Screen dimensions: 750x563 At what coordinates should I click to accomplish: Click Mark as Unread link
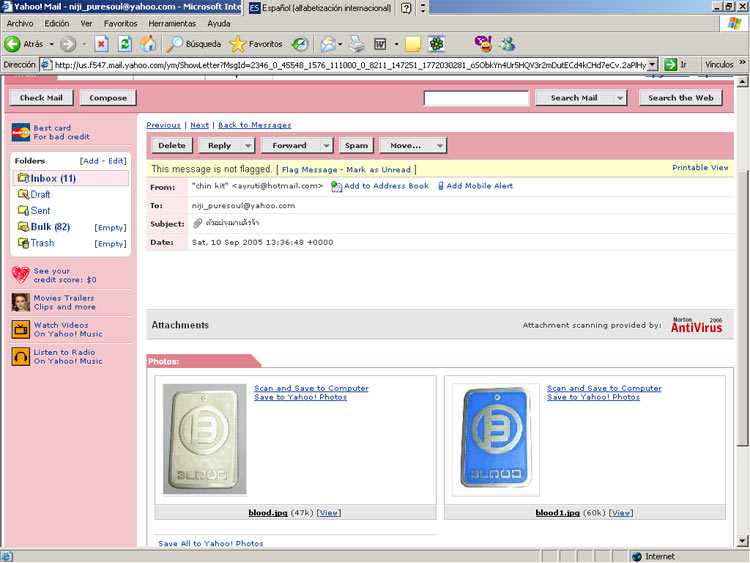[x=378, y=169]
